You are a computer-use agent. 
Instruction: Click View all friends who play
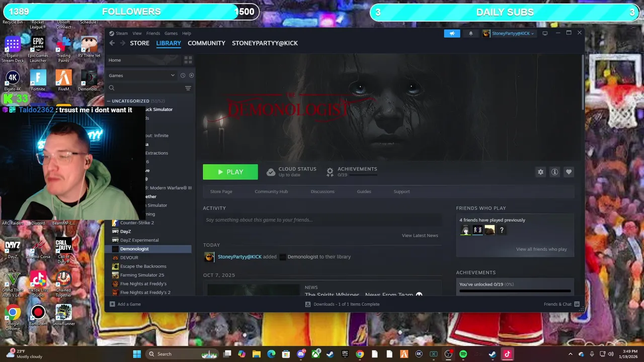(x=541, y=249)
